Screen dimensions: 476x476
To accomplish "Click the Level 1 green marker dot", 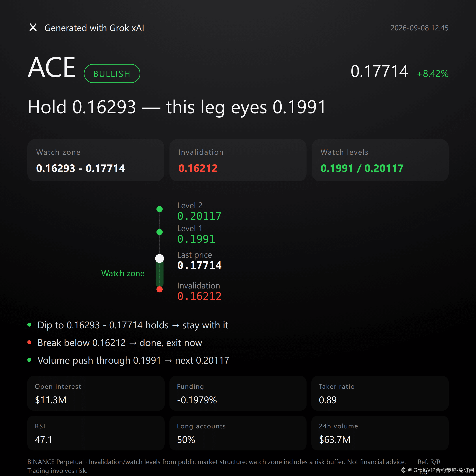I will click(x=160, y=232).
